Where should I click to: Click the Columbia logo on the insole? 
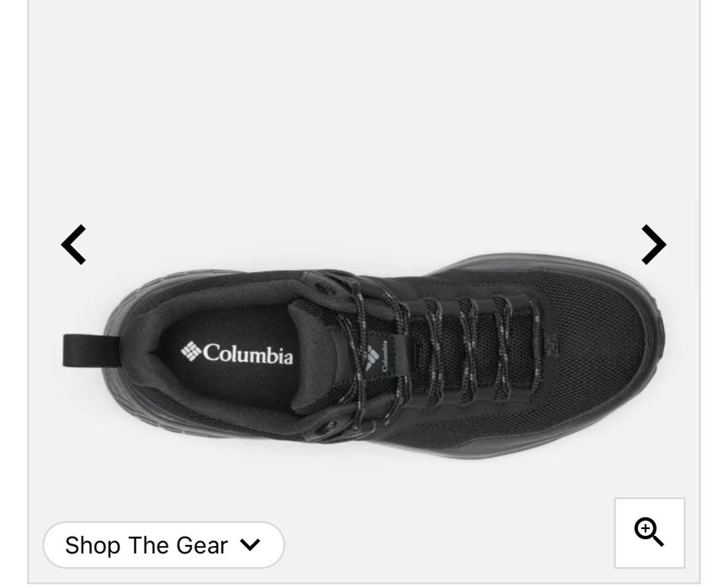(236, 353)
